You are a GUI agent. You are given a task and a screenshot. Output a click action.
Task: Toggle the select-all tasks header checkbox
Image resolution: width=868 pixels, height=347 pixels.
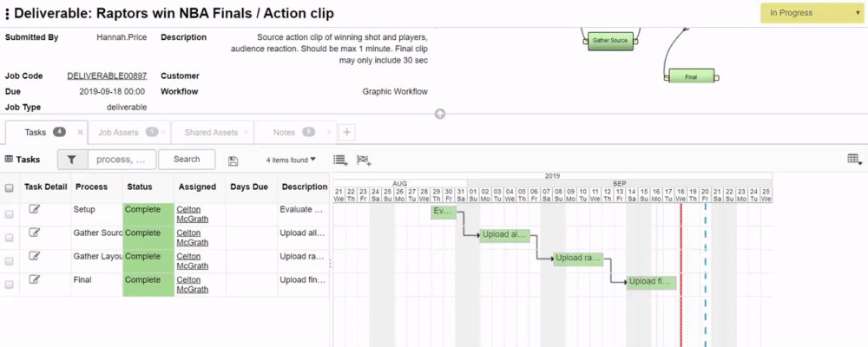click(10, 187)
